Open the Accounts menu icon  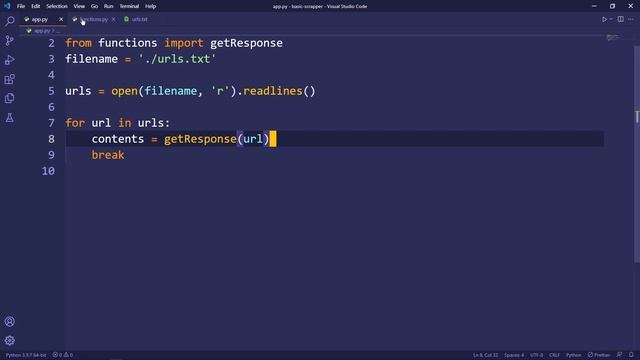click(9, 321)
